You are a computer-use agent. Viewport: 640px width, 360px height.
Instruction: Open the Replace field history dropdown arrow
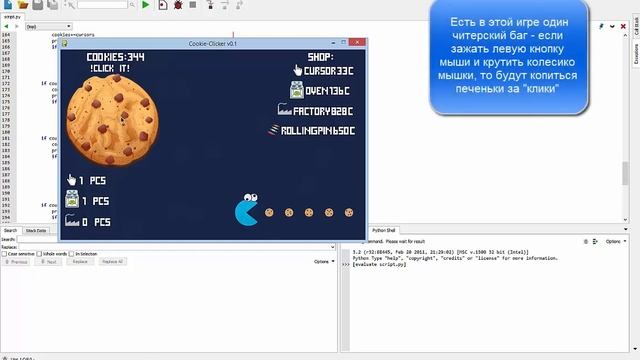(332, 247)
